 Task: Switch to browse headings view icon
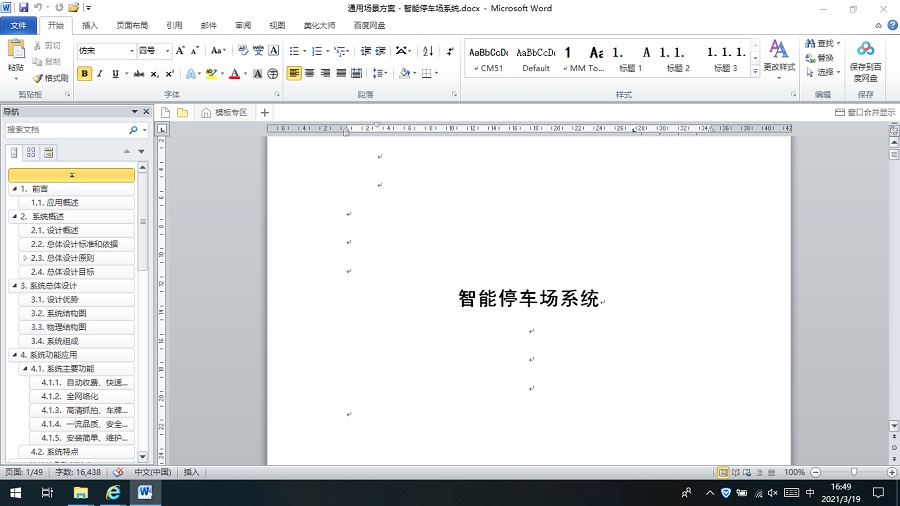pyautogui.click(x=14, y=152)
